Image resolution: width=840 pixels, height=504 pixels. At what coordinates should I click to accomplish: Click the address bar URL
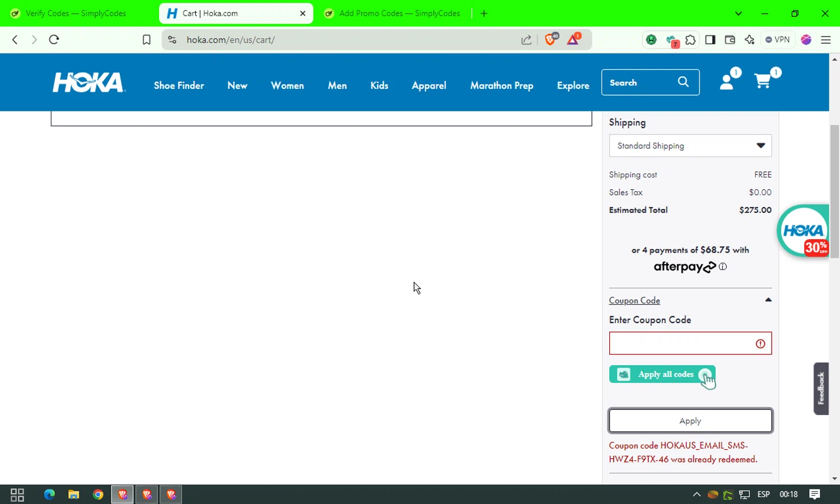(231, 40)
